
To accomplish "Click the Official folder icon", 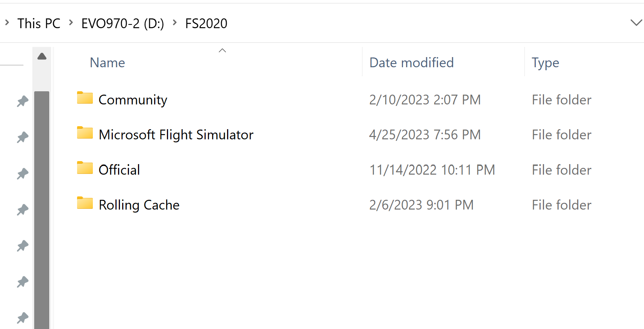I will click(85, 168).
